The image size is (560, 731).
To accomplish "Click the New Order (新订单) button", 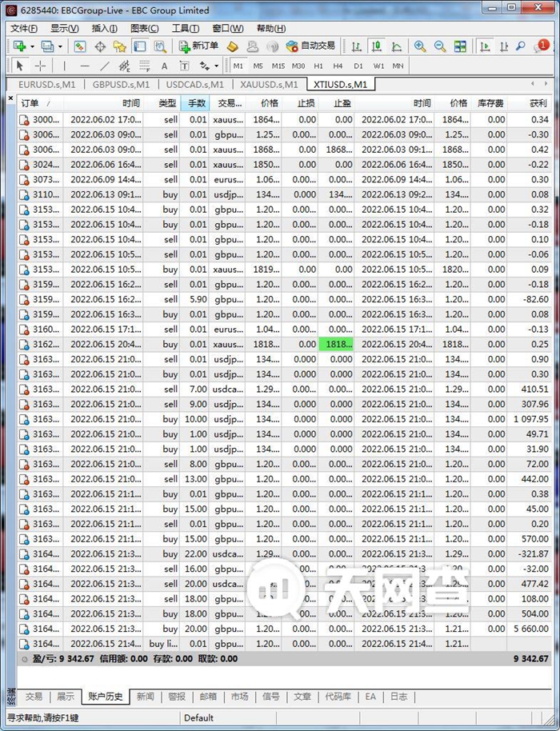I will (198, 46).
